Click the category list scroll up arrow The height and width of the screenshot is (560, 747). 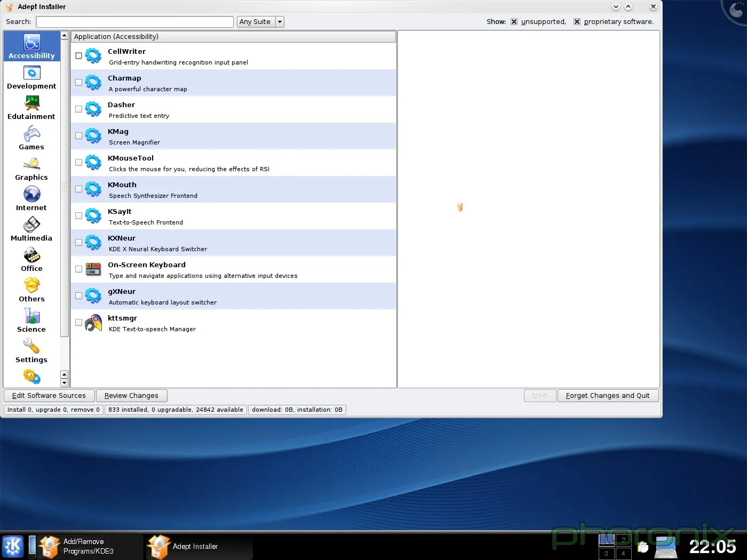tap(65, 36)
